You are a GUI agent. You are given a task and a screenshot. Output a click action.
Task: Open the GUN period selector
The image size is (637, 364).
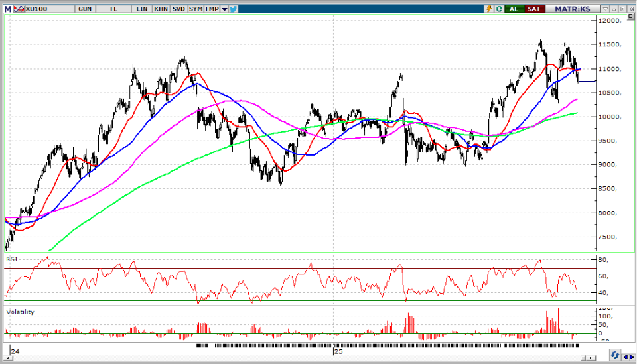coord(85,9)
